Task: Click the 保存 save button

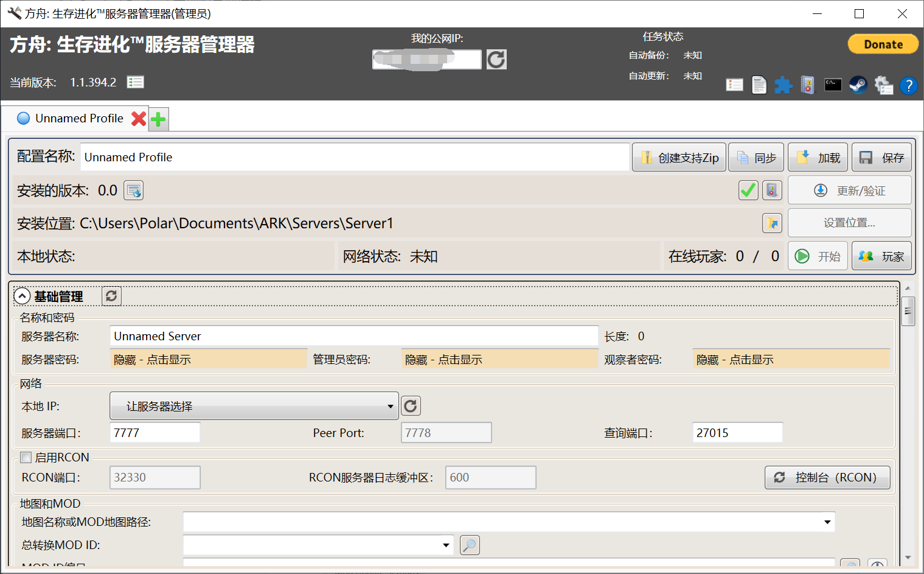Action: pyautogui.click(x=881, y=158)
